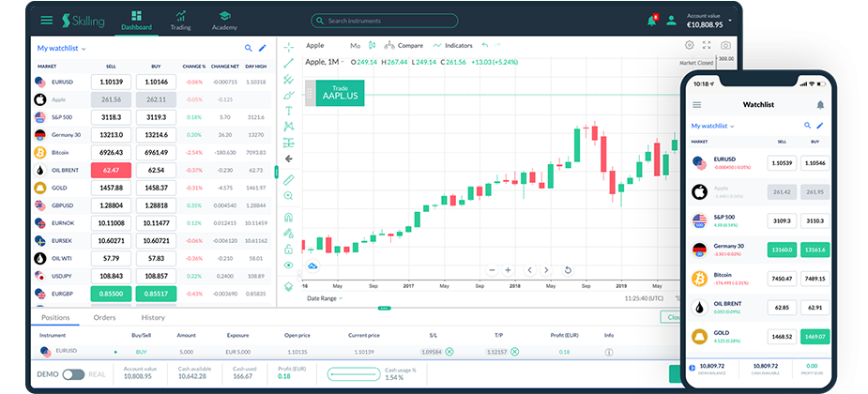Open the hamburger menu in desktop header
The height and width of the screenshot is (394, 868).
tap(47, 21)
